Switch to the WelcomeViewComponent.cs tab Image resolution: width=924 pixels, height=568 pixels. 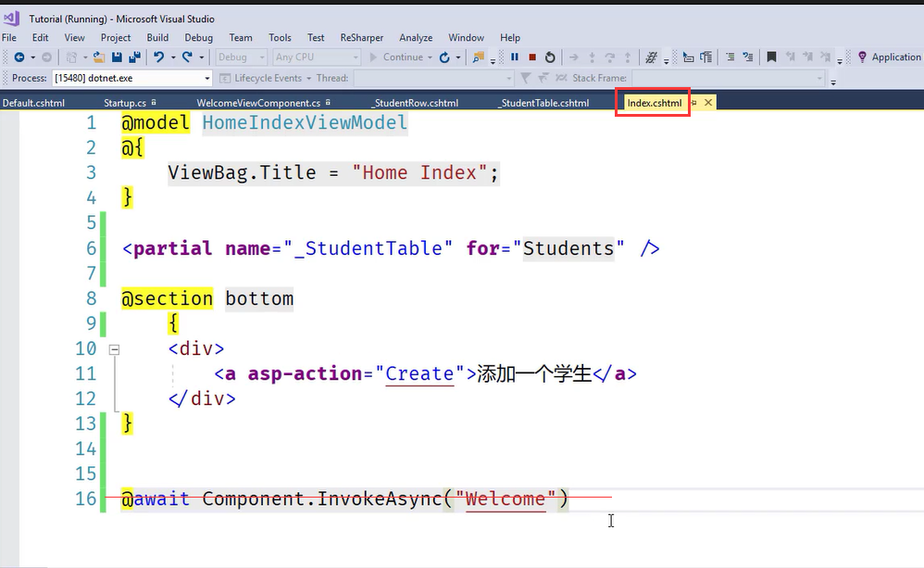pyautogui.click(x=258, y=103)
